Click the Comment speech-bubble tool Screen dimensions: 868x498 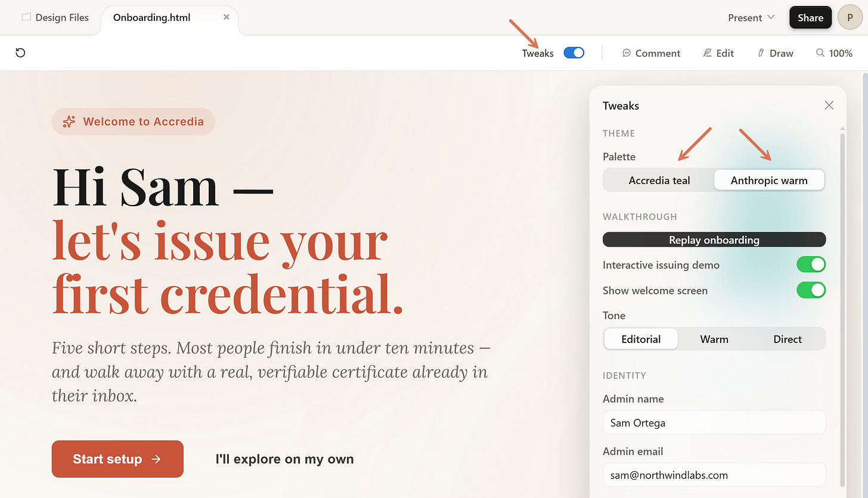[651, 53]
